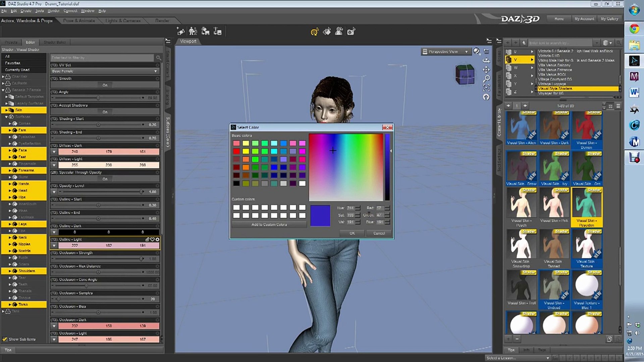Viewport: 644px width, 362px height.
Task: Select the Visual Skin - Alien shader thumbnail
Action: tap(521, 128)
